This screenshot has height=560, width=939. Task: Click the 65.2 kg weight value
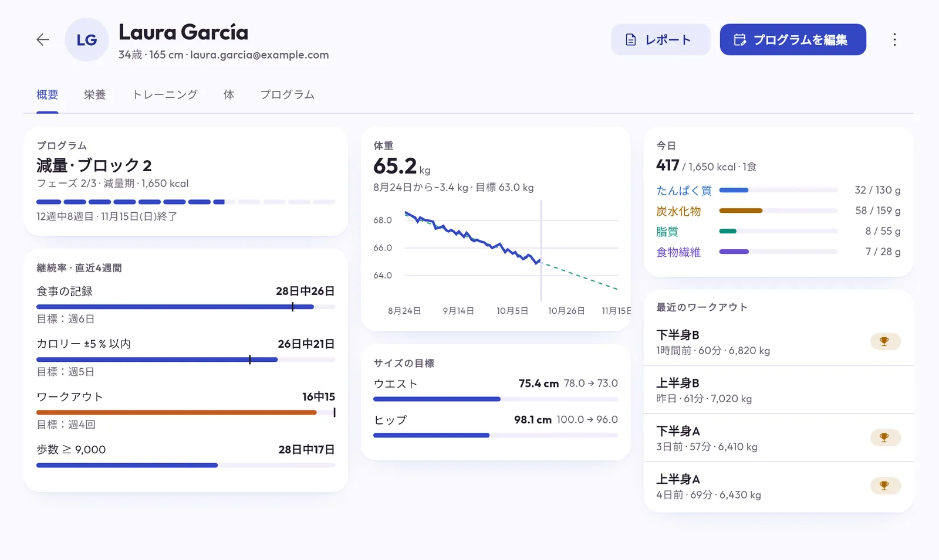pos(402,167)
